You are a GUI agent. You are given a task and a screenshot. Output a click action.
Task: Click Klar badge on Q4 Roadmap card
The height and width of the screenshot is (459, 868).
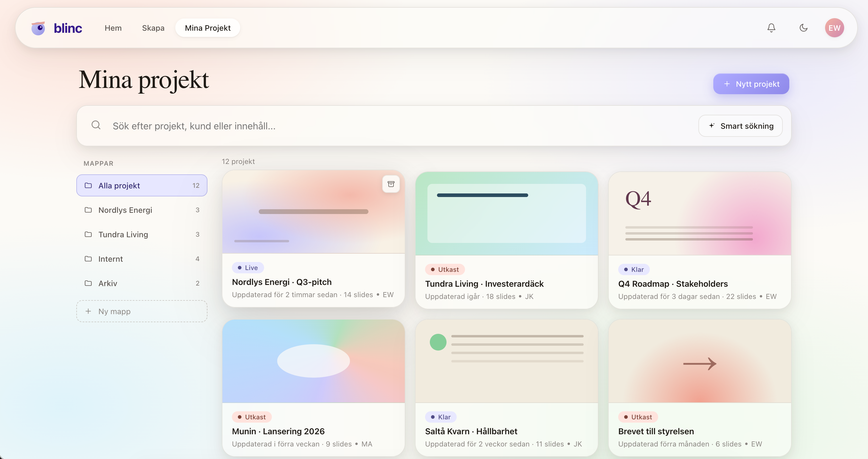click(x=634, y=269)
